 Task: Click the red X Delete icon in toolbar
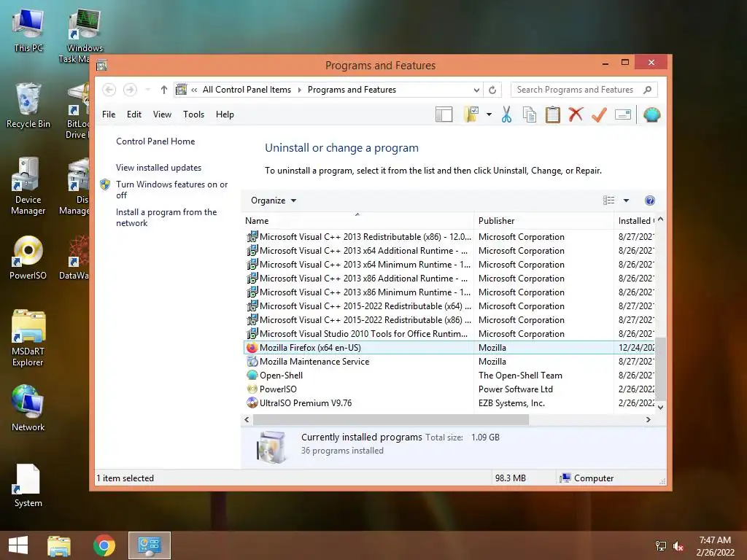tap(576, 114)
